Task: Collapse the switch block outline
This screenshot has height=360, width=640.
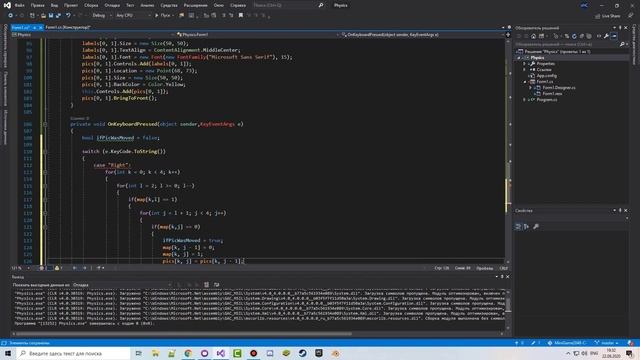Action: coord(45,151)
